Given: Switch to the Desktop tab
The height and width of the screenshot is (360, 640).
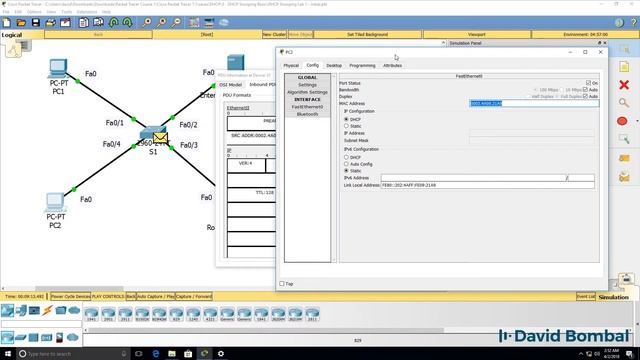Looking at the screenshot, I should click(334, 65).
